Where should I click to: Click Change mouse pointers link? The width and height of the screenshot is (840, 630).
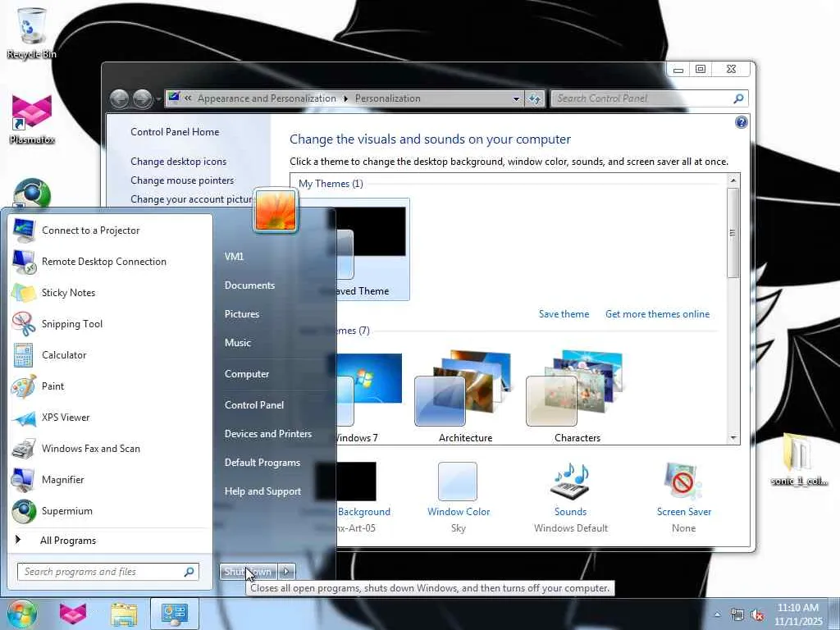pos(182,180)
